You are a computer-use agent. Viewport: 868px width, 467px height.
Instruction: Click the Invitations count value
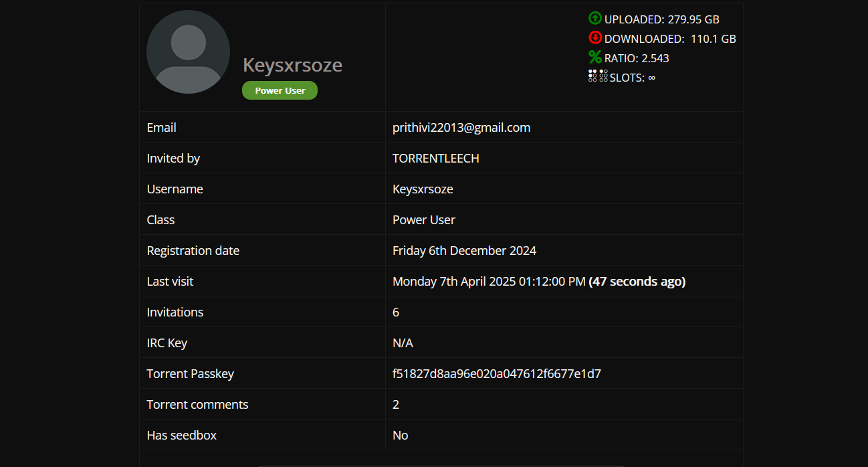coord(396,312)
